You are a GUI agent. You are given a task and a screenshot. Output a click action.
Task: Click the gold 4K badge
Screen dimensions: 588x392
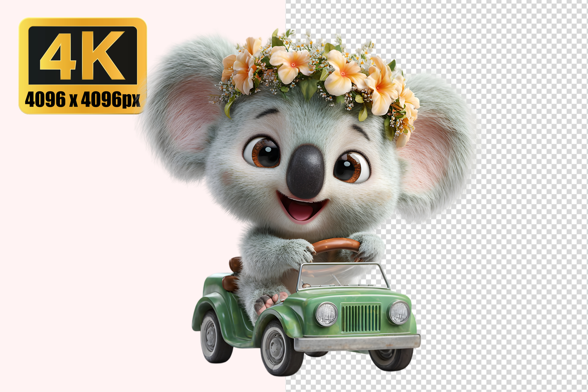click(x=82, y=66)
